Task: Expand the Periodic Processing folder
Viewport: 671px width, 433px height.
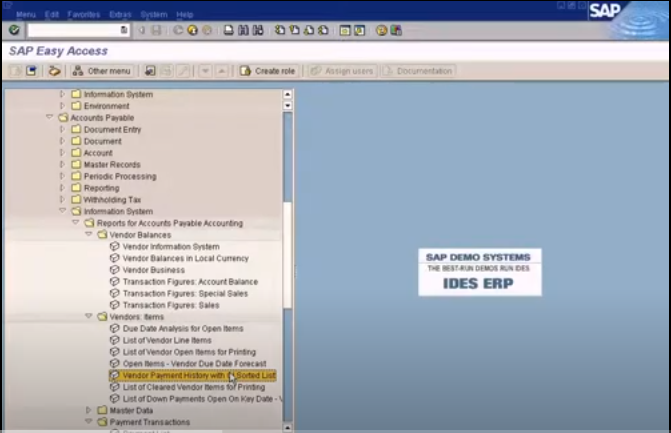Action: 62,176
